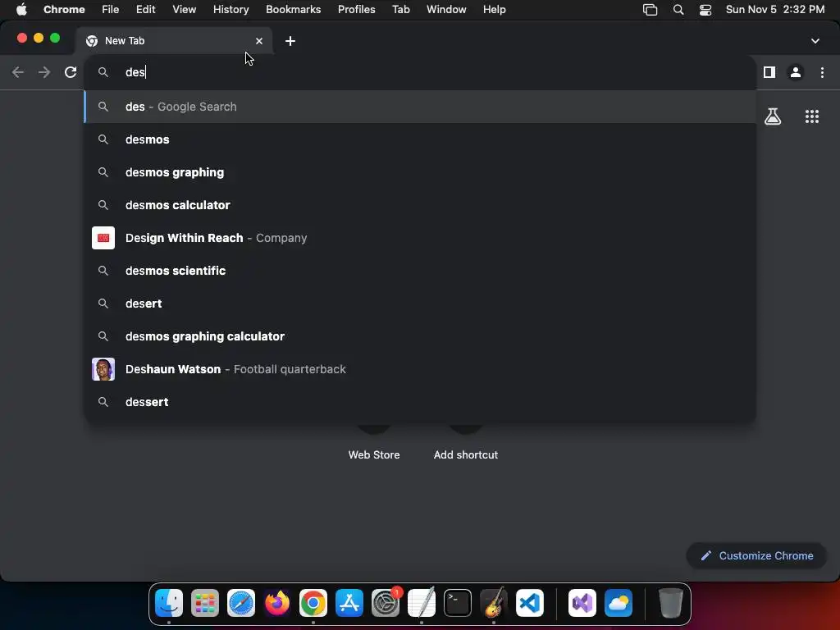
Task: Open Control Center in the menu bar
Action: (705, 10)
